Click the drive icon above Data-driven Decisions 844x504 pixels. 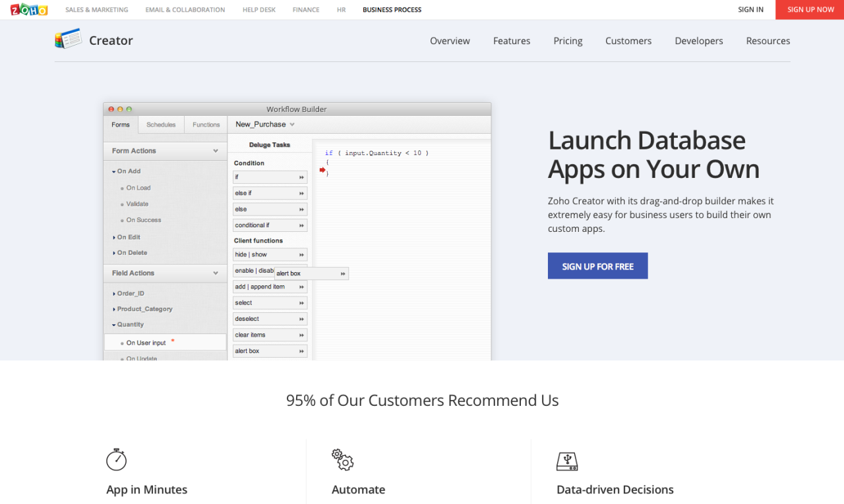[567, 461]
